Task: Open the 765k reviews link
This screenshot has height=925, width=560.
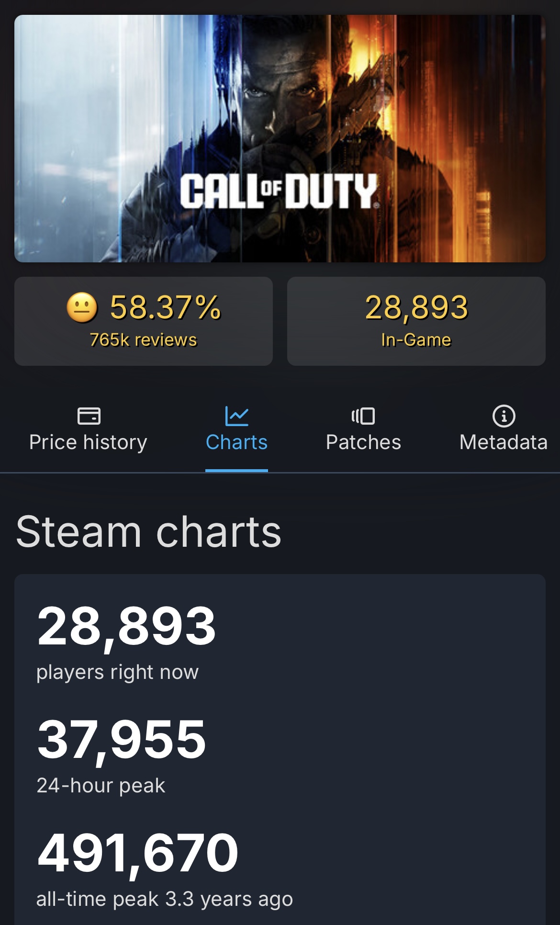Action: (143, 340)
